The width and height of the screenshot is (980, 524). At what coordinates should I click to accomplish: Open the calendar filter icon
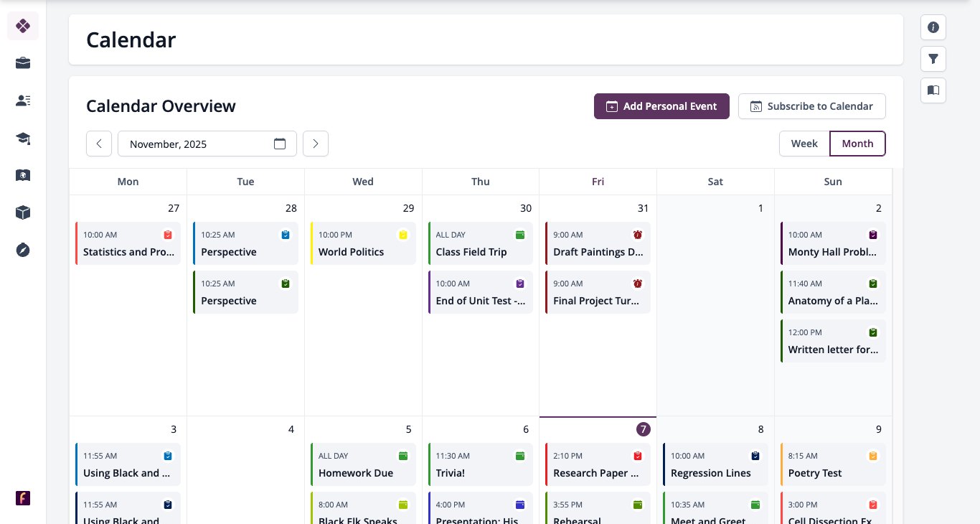pyautogui.click(x=933, y=59)
